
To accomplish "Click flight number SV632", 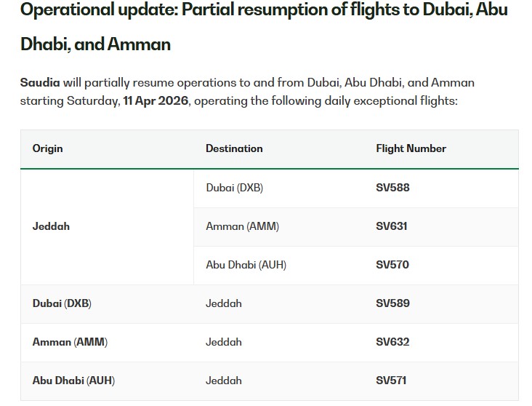I will pyautogui.click(x=392, y=342).
